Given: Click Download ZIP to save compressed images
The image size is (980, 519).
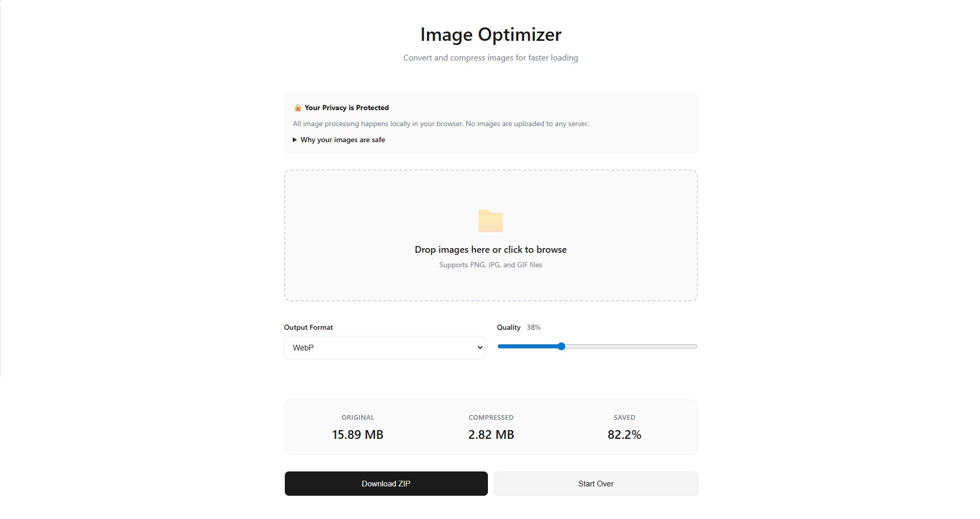Looking at the screenshot, I should 386,483.
